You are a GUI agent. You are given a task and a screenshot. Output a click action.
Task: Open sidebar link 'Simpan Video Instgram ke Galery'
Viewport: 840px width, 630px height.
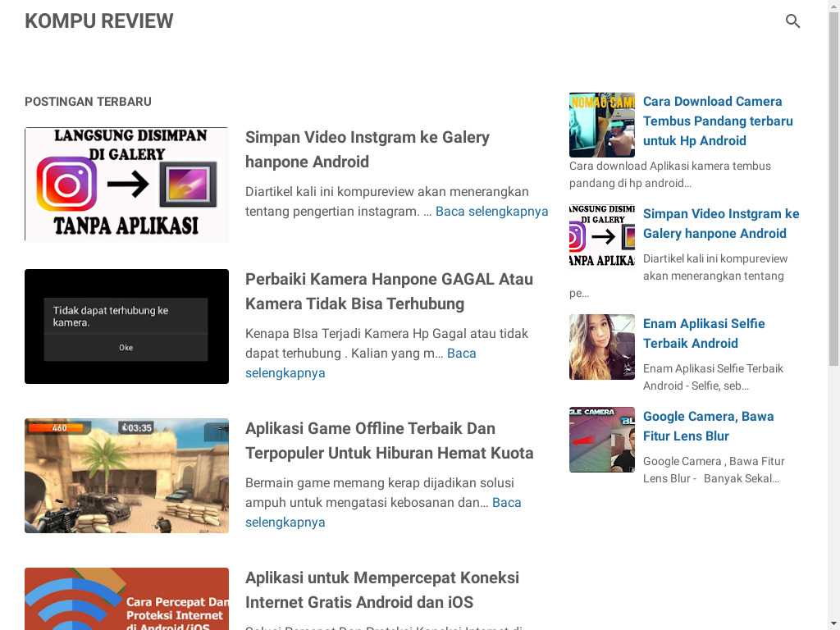click(721, 223)
